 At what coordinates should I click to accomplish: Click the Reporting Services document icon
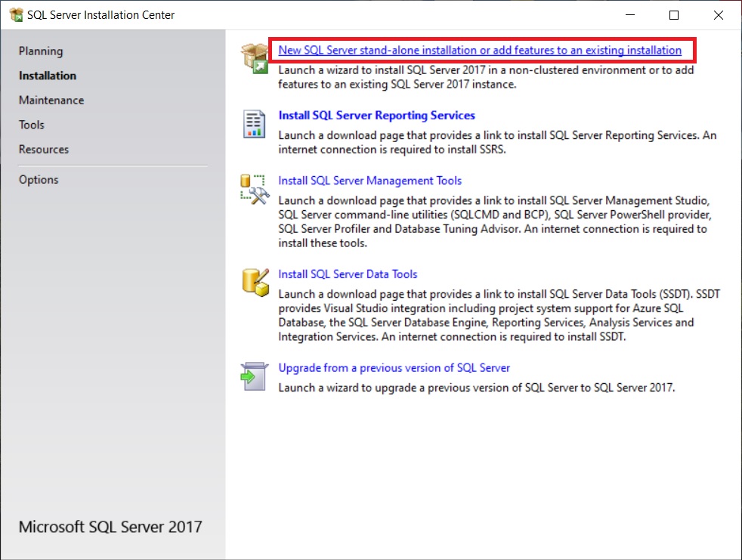tap(254, 124)
